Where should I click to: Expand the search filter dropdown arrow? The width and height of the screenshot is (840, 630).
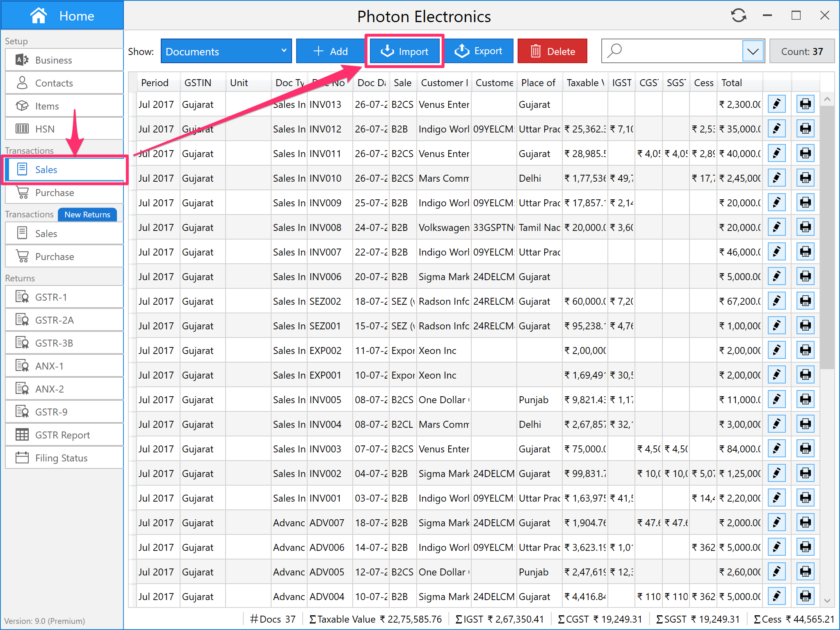pyautogui.click(x=753, y=51)
